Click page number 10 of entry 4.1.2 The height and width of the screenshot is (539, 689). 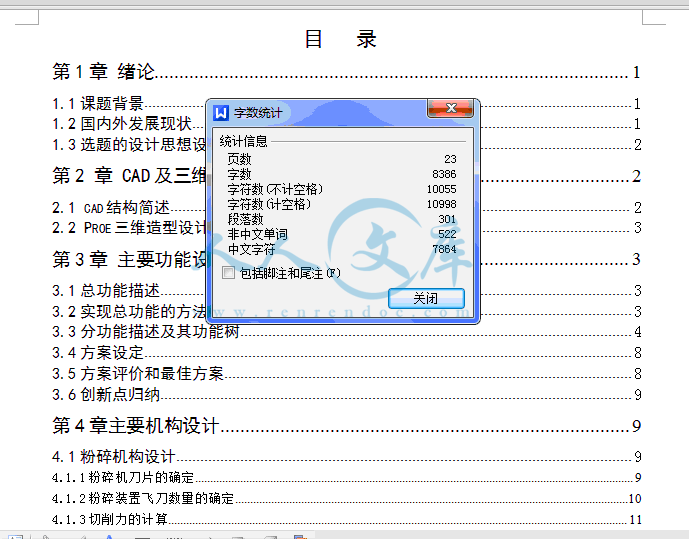[635, 499]
